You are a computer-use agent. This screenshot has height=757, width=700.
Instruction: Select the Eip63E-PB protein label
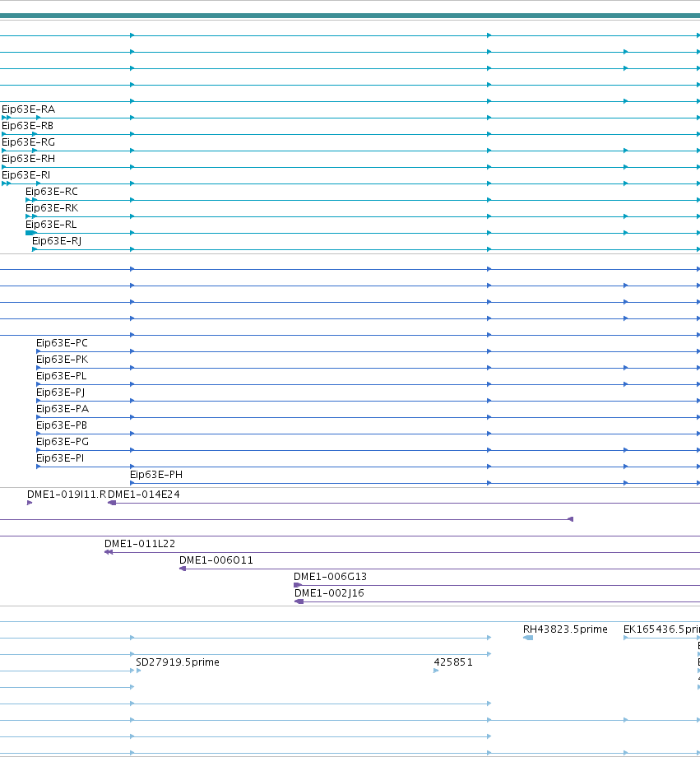click(62, 425)
